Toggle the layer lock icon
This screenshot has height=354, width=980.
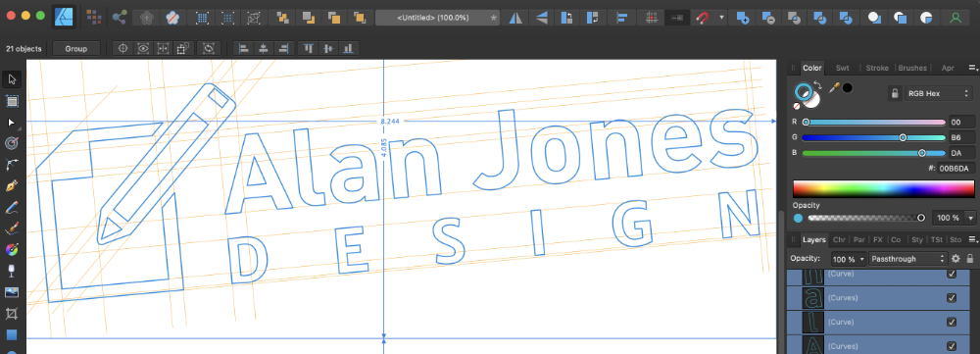pos(970,258)
